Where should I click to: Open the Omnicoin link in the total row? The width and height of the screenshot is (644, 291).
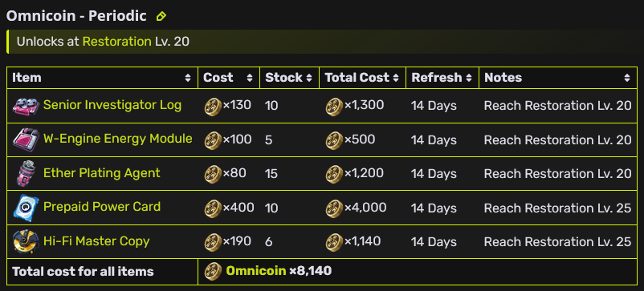(x=256, y=271)
